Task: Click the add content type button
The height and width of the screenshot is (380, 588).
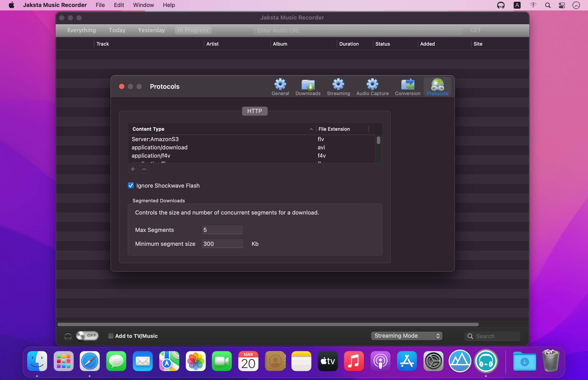Action: click(133, 169)
